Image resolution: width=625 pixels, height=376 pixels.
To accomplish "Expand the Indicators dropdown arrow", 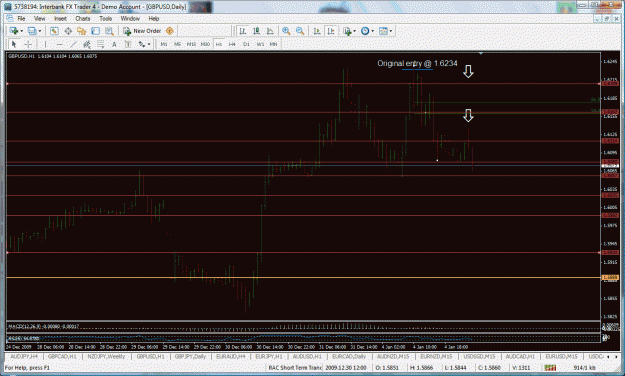I will click(354, 31).
